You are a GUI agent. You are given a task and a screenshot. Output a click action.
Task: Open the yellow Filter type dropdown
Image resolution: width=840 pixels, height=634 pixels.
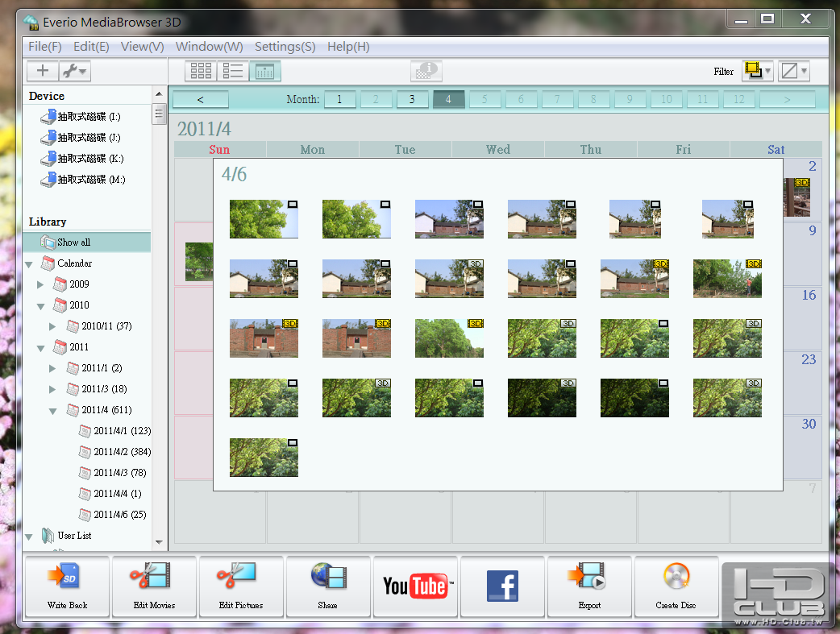tap(757, 71)
